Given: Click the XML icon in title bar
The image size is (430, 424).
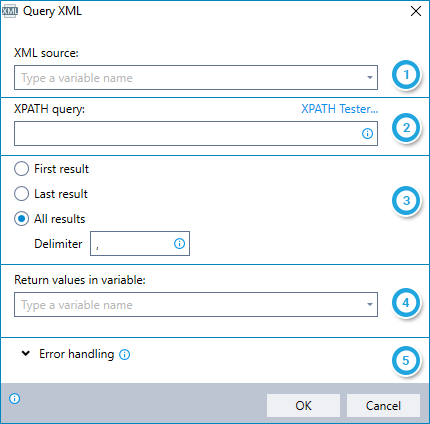Looking at the screenshot, I should coord(9,11).
